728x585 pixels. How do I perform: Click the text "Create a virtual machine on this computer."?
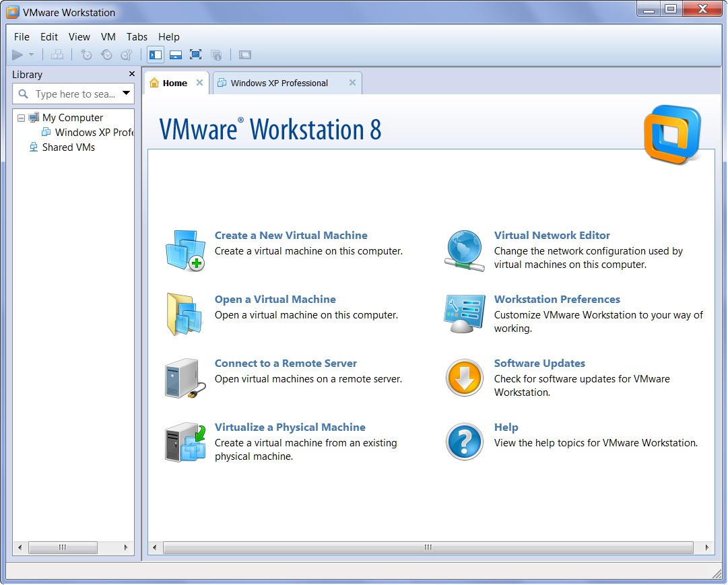click(308, 251)
